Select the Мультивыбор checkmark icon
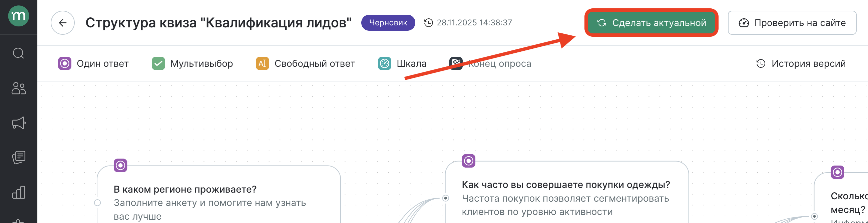The image size is (868, 223). coord(158,63)
